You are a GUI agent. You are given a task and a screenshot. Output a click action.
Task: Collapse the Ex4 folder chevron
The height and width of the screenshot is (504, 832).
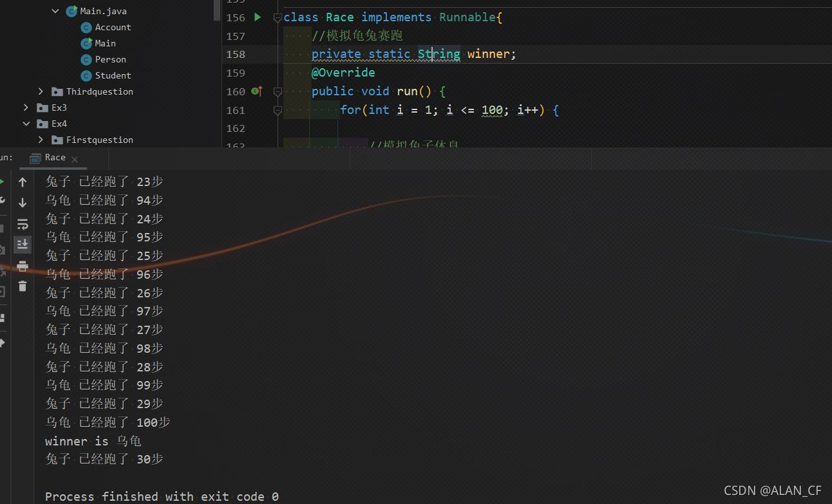(26, 124)
